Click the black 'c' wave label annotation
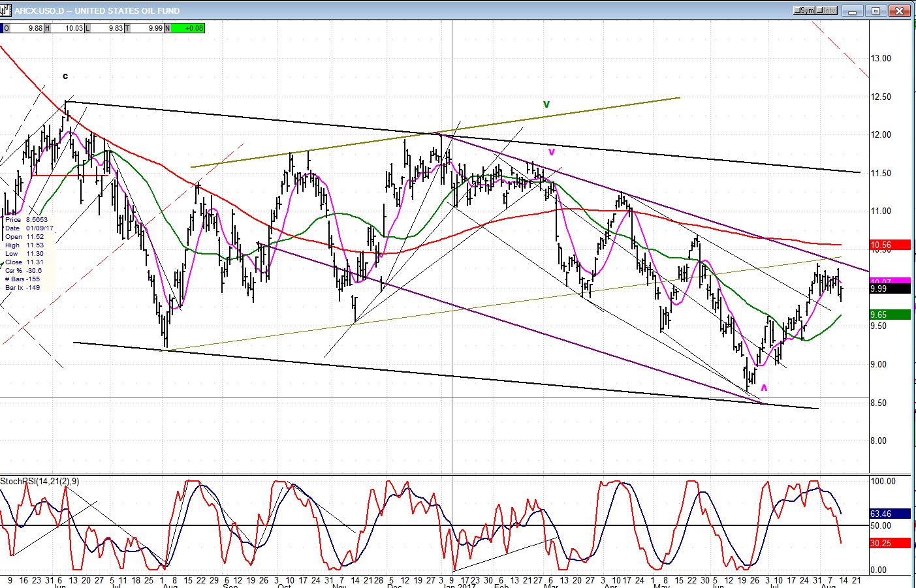Image resolution: width=916 pixels, height=588 pixels. (x=65, y=76)
